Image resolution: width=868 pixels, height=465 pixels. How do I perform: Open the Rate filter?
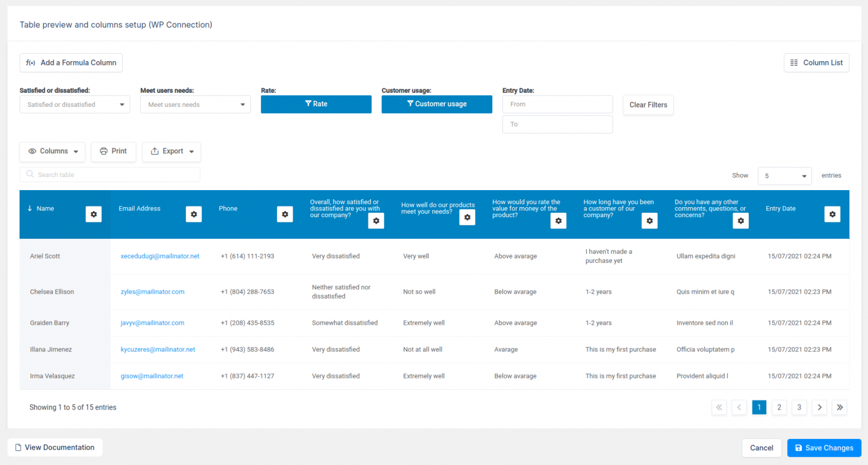click(316, 104)
